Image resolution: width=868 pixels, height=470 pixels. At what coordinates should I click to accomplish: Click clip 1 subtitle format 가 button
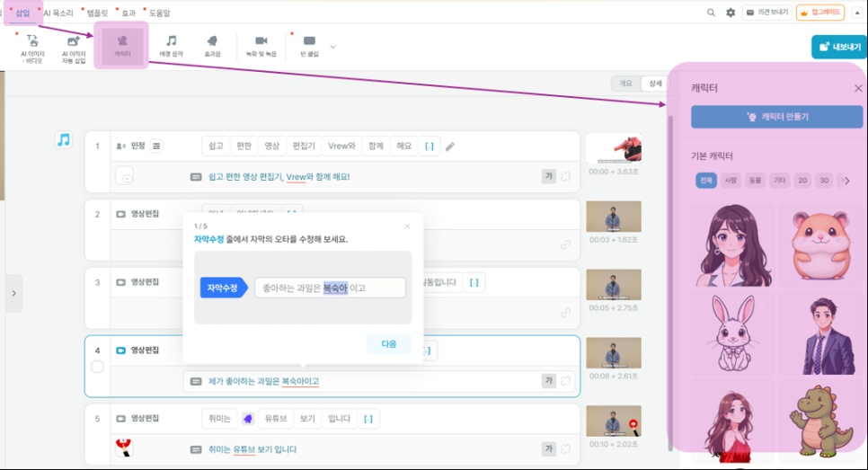pyautogui.click(x=549, y=176)
